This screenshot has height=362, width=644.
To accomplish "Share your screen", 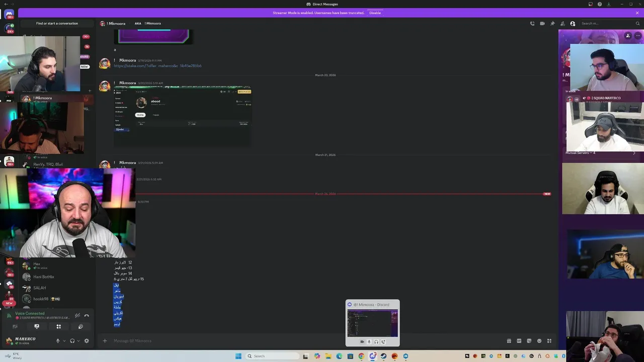I will tap(37, 326).
